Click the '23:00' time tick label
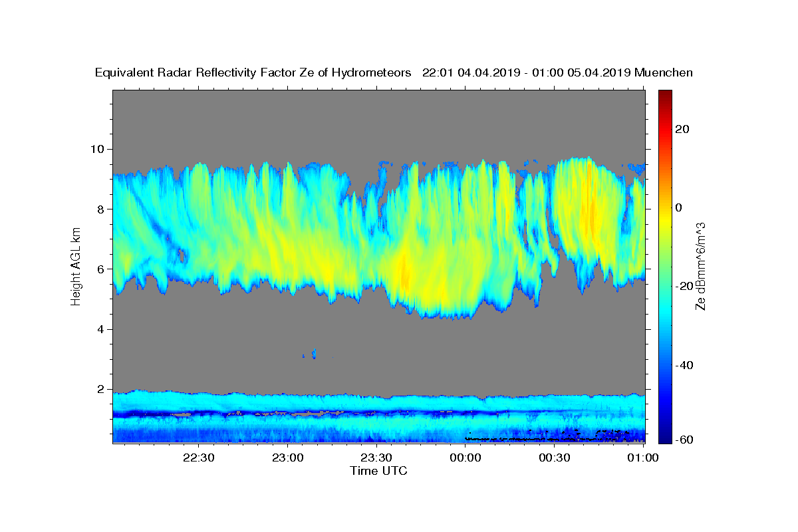Image resolution: width=798 pixels, height=532 pixels. pos(288,458)
